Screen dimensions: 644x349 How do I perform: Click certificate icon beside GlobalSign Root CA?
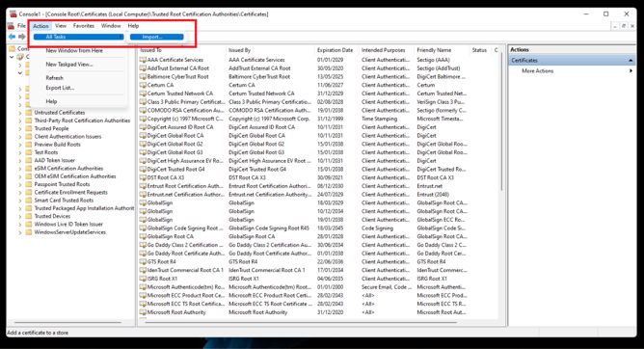[x=143, y=236]
